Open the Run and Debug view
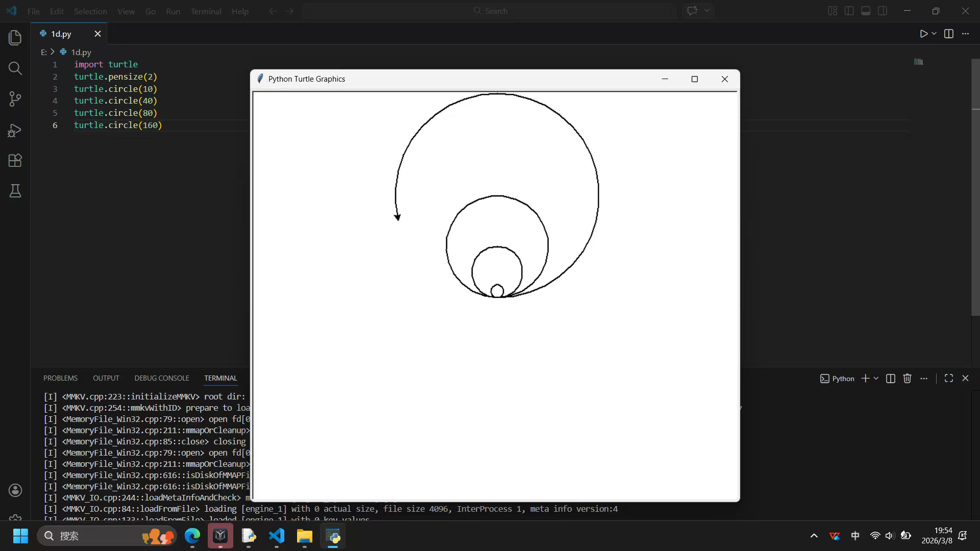Image resolution: width=980 pixels, height=551 pixels. tap(15, 131)
